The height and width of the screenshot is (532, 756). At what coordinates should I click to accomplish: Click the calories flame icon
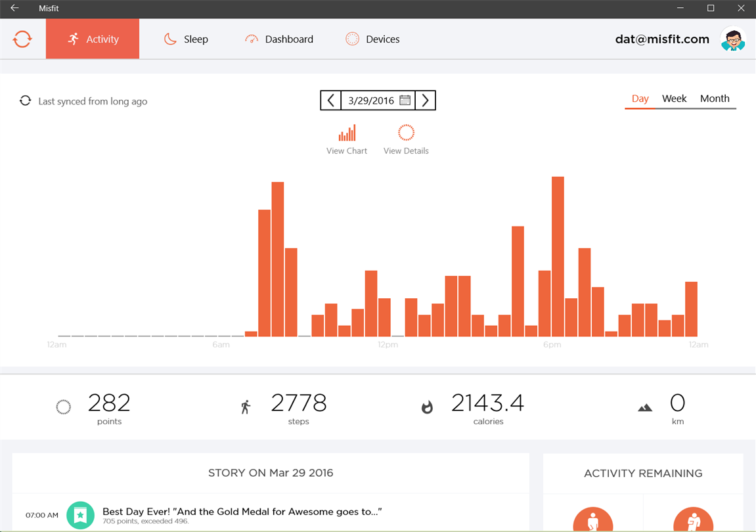427,407
